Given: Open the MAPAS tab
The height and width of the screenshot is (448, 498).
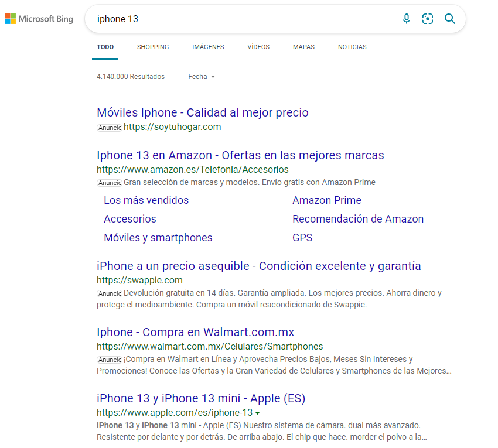Looking at the screenshot, I should click(x=303, y=47).
